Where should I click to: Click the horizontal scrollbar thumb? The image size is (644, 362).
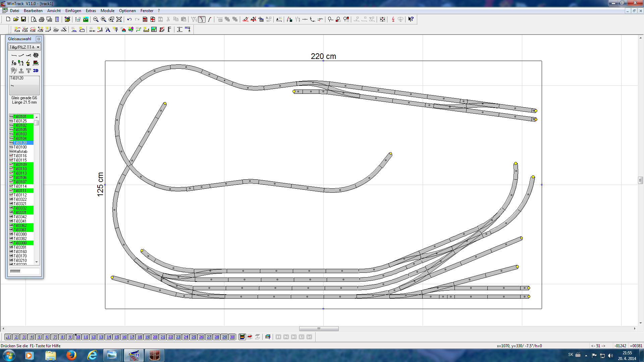(319, 328)
